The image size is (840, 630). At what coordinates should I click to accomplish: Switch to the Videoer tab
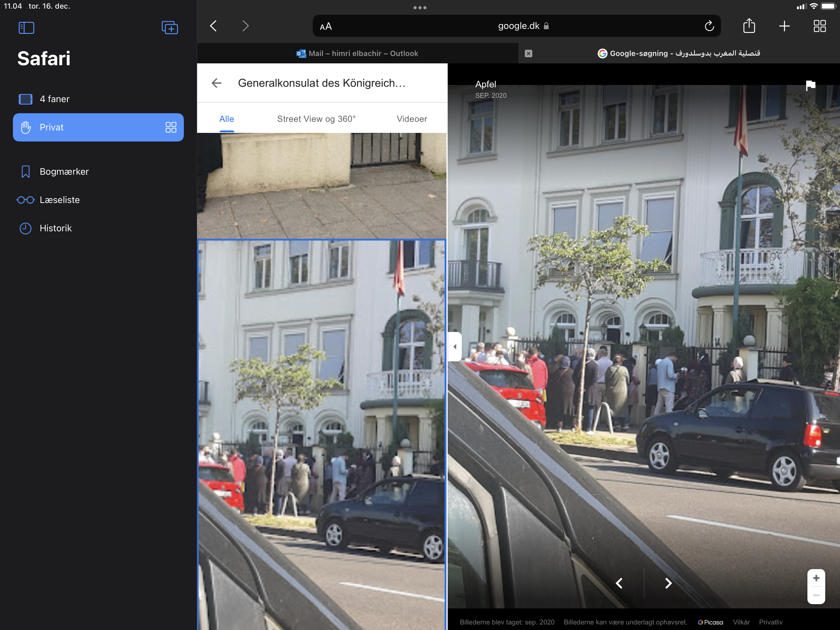click(x=412, y=119)
